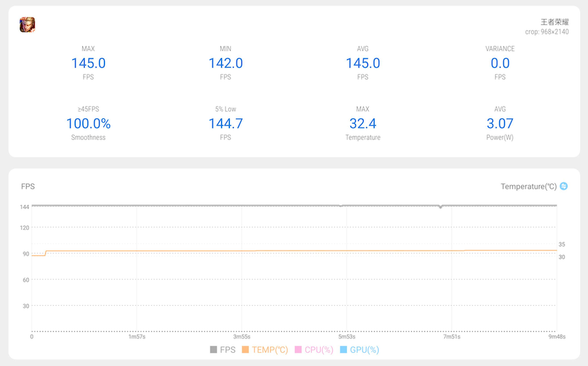Select the AVG FPS stat tile
Viewport: 588px width, 366px height.
pos(363,63)
